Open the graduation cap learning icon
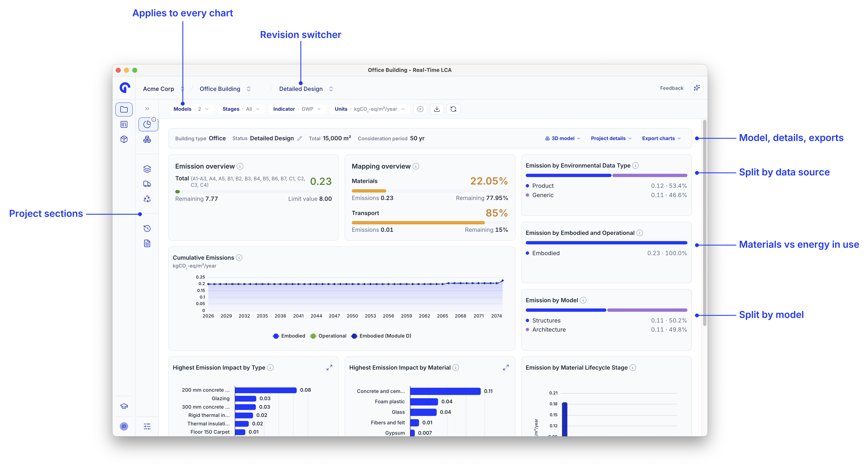The image size is (868, 476). pyautogui.click(x=124, y=406)
